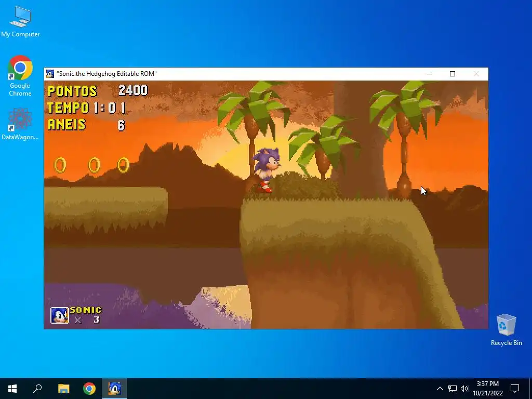Image resolution: width=532 pixels, height=399 pixels.
Task: Click the ANEIS ring counter label
Action: click(x=66, y=125)
